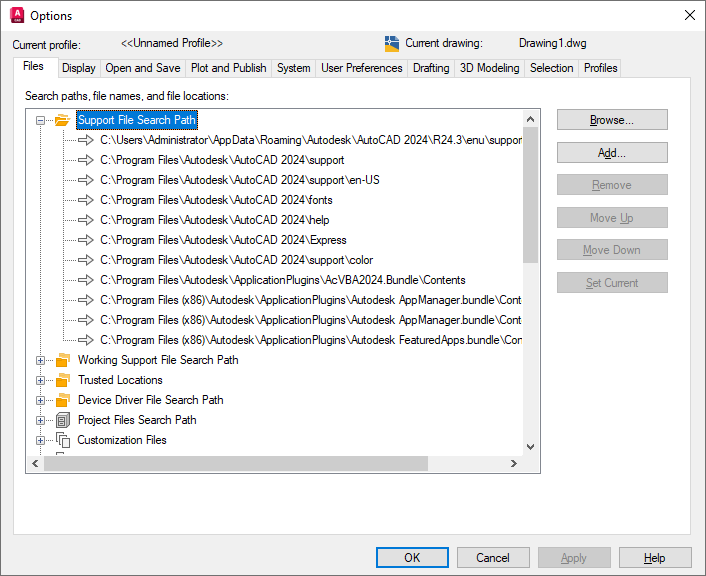Click the Project Files Search Path icon

pos(63,420)
